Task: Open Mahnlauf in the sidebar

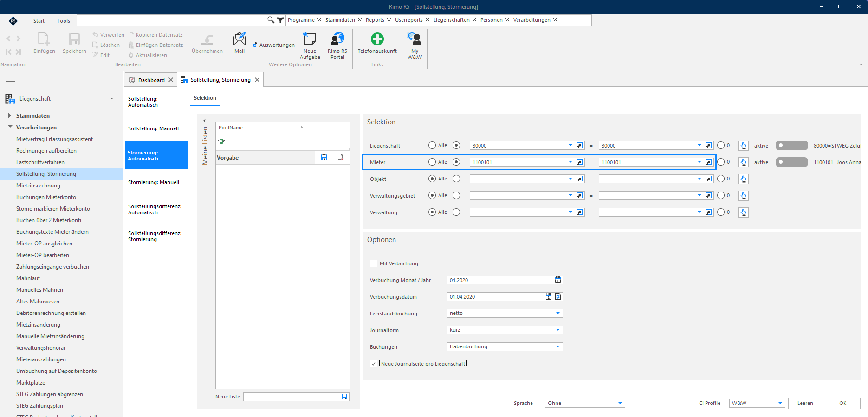Action: 28,278
